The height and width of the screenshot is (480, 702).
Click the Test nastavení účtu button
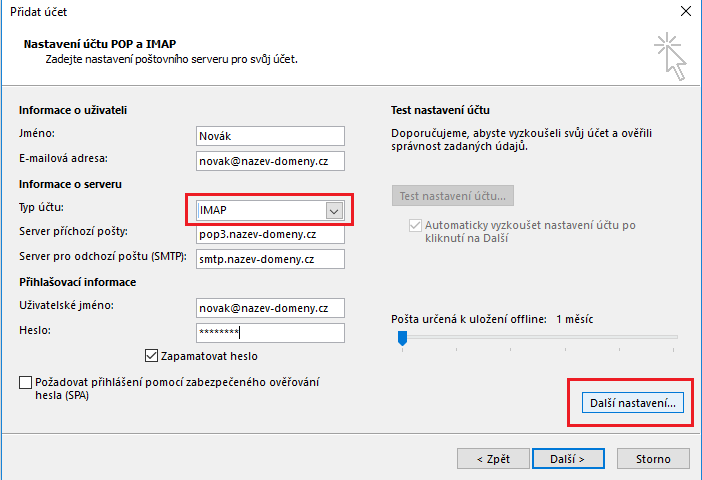point(453,195)
